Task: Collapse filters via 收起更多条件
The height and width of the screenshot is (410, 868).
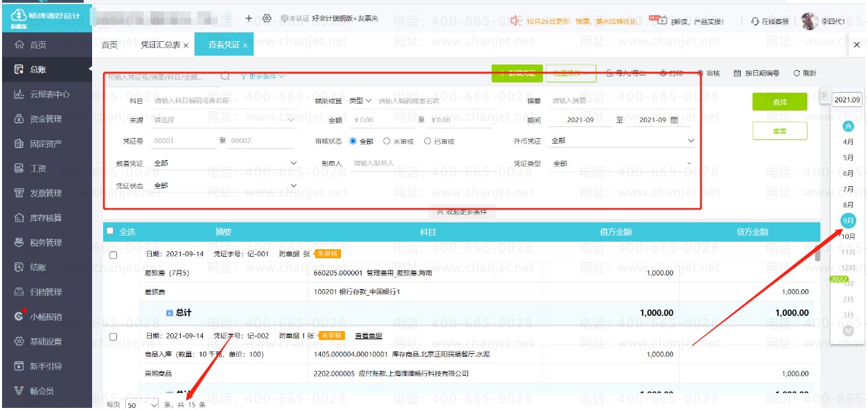Action: click(x=462, y=212)
